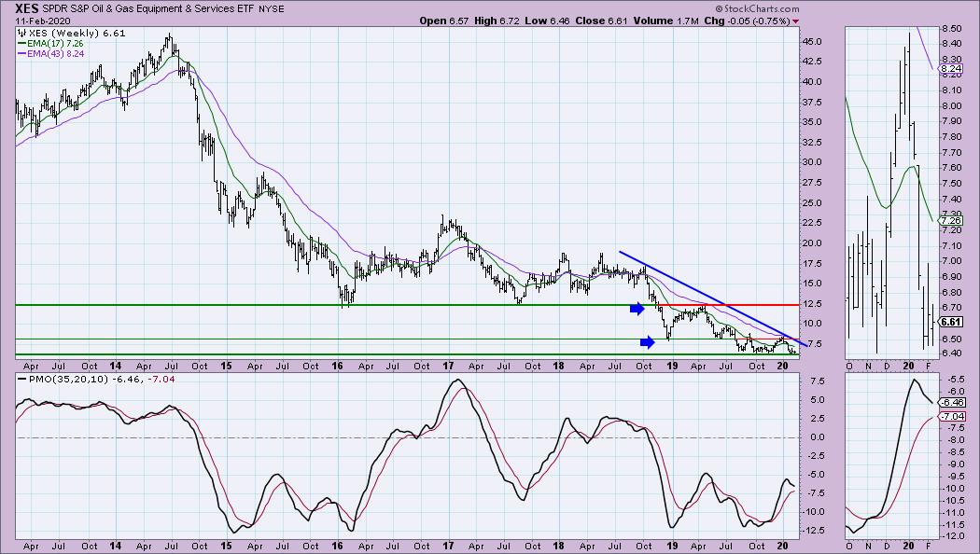Click the 17.5 price axis label
Viewport: 980px width, 554px height.
(x=814, y=264)
